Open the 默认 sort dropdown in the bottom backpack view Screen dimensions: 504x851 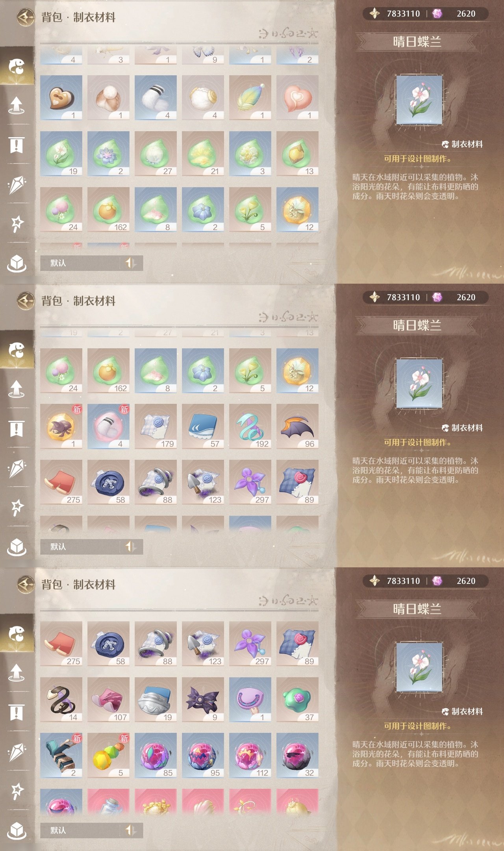91,830
